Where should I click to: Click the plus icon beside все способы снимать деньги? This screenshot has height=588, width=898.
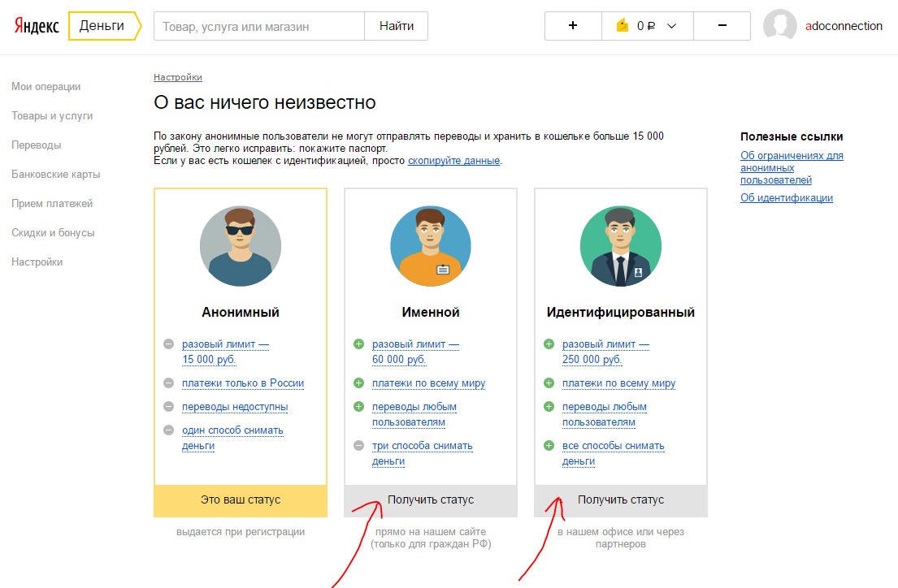click(549, 445)
